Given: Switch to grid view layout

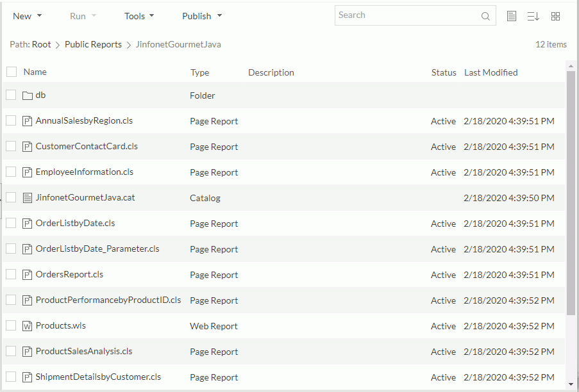Looking at the screenshot, I should pos(555,16).
